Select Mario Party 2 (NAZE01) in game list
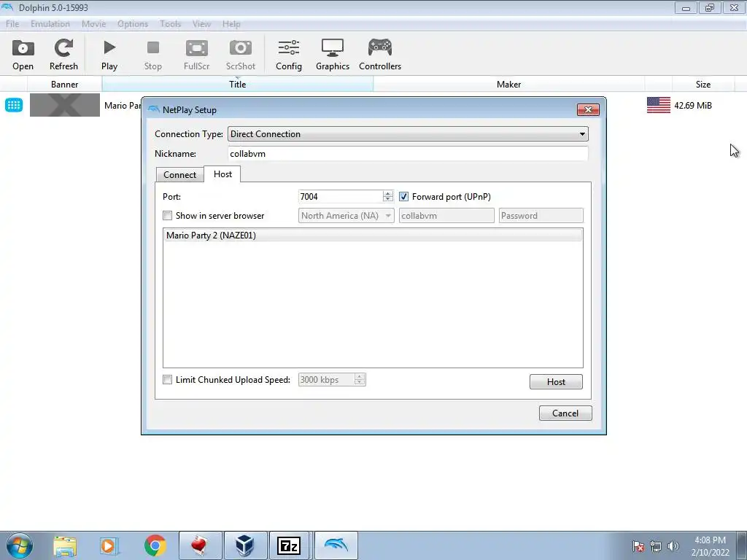The width and height of the screenshot is (747, 560). click(x=373, y=236)
